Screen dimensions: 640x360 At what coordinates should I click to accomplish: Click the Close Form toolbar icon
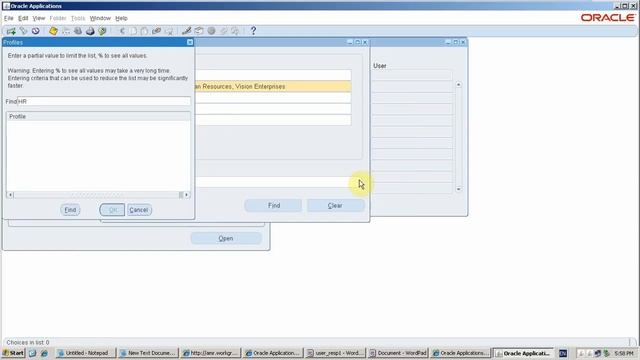click(x=102, y=31)
